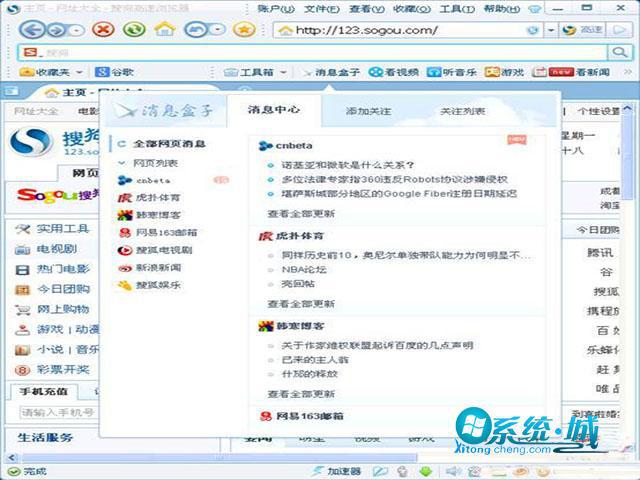Click the address bar with 123.sogou.com URL

coord(407,30)
